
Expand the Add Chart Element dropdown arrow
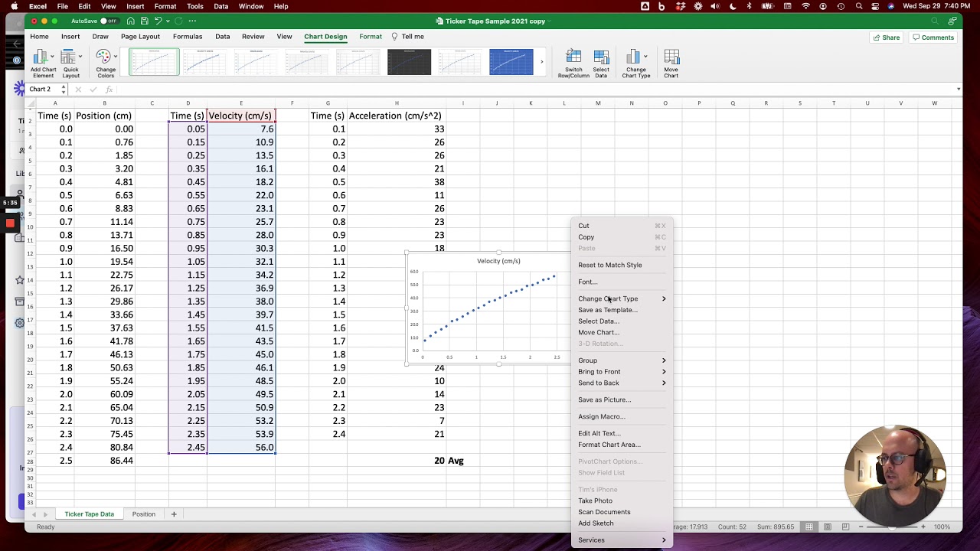[x=52, y=57]
